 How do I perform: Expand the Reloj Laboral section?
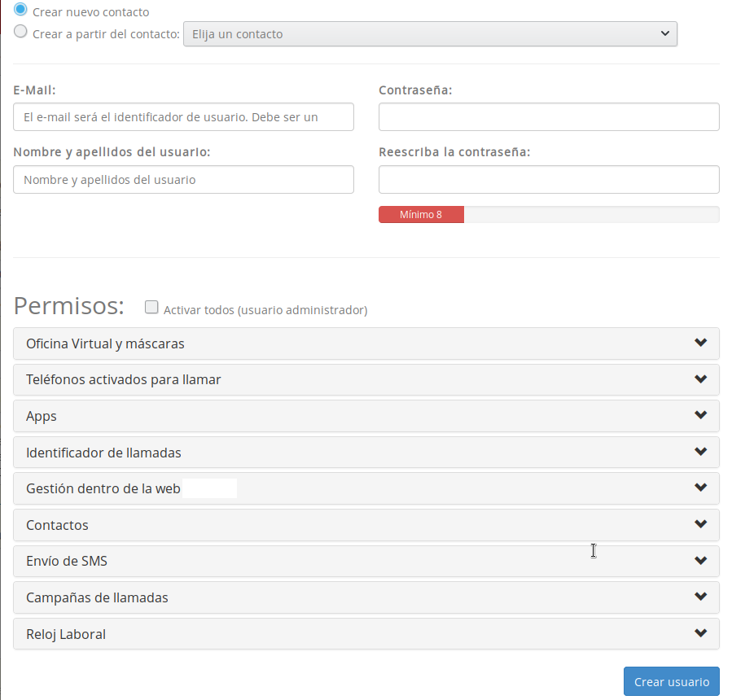click(366, 632)
